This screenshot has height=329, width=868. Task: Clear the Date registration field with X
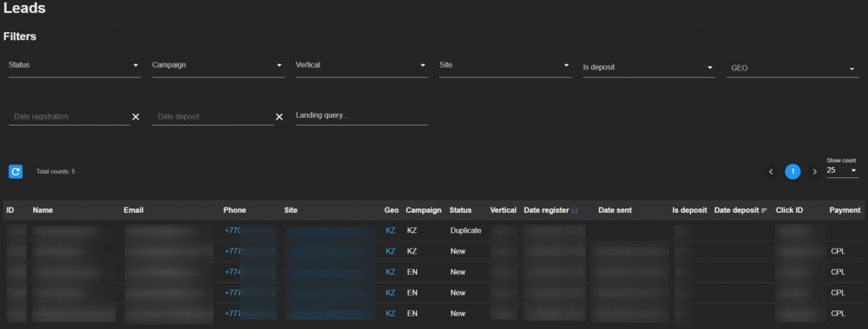tap(136, 117)
